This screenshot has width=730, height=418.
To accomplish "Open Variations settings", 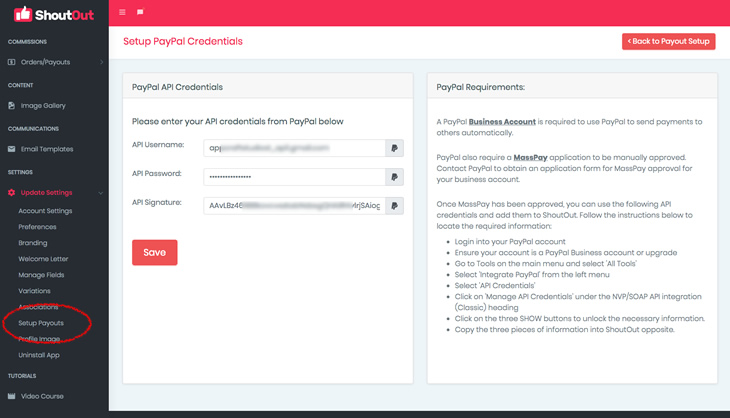I will 34,291.
